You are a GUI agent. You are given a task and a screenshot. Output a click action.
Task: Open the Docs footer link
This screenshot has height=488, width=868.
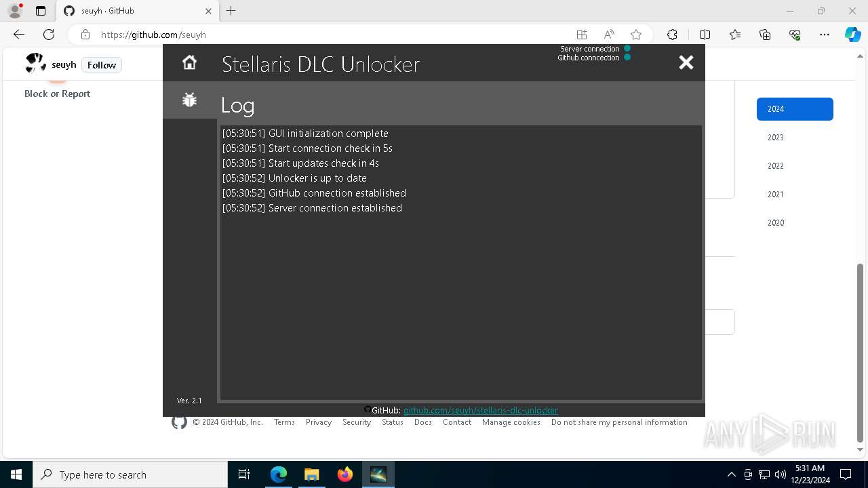[x=423, y=422]
